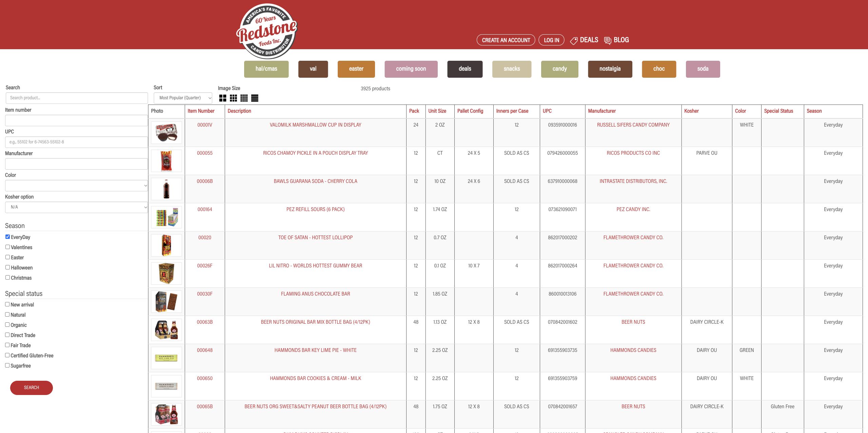Screen dimensions: 868x433
Task: Open the val category tab
Action: (313, 69)
